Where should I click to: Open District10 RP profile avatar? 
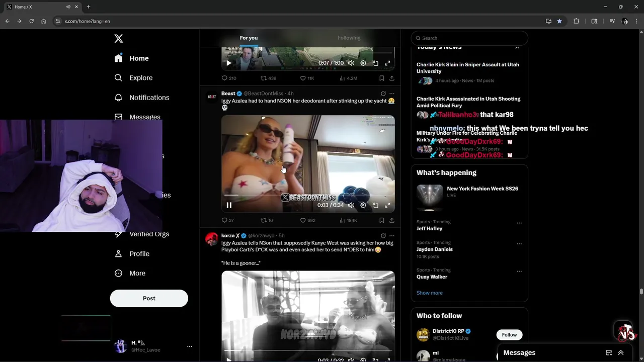click(x=423, y=334)
